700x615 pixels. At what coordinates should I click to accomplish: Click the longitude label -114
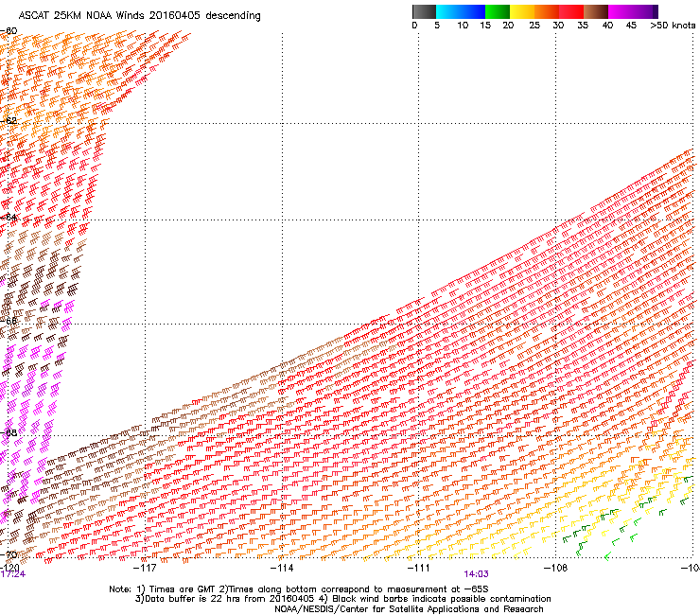pos(282,568)
